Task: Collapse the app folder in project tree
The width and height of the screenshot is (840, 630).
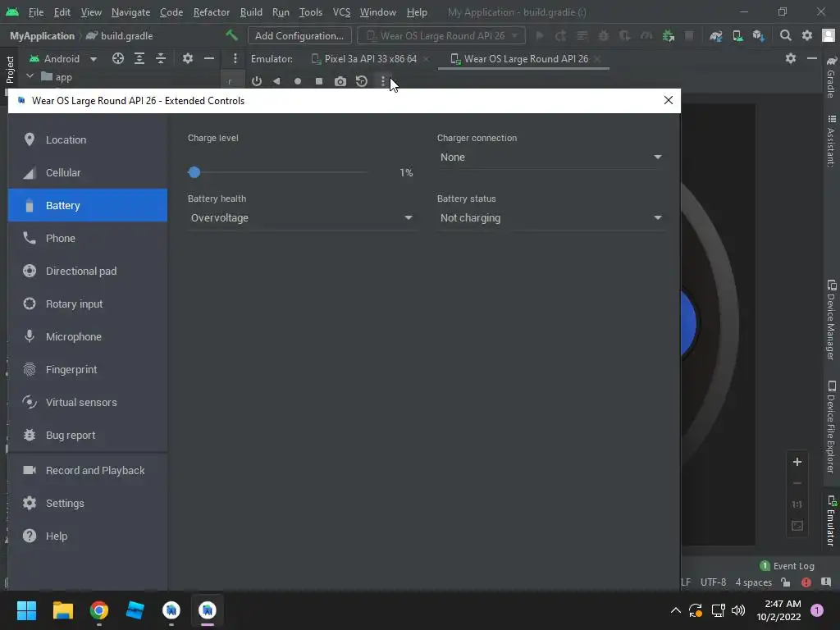Action: click(x=30, y=76)
